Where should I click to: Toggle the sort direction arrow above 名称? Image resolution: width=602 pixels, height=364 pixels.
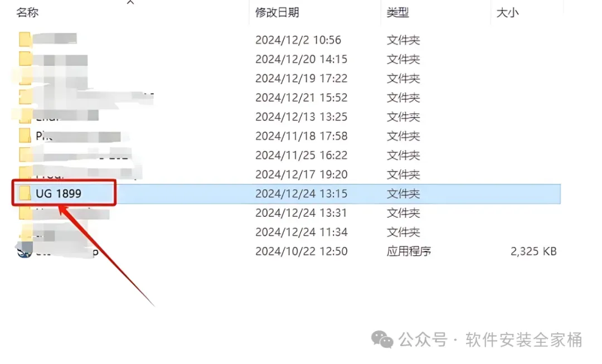click(x=130, y=2)
